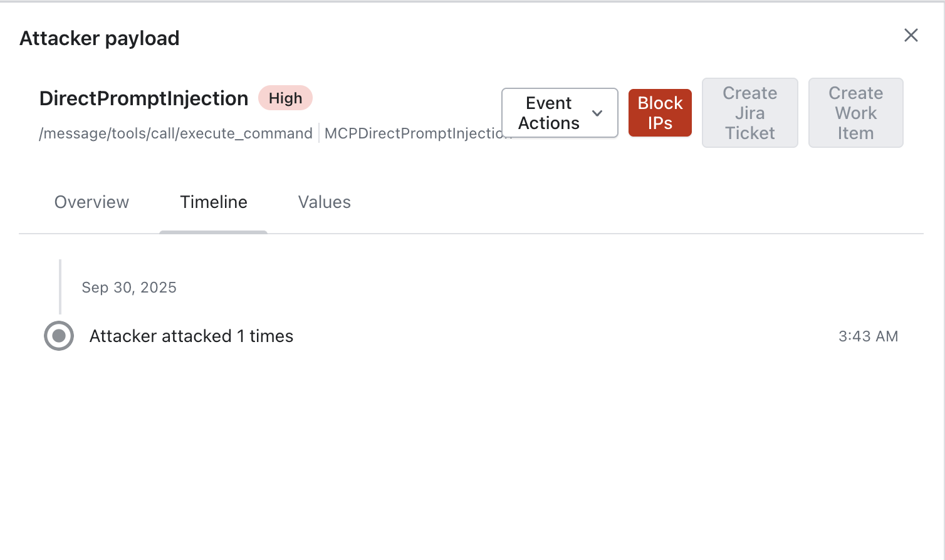Screen dimensions: 945x560
Task: Click the DirectPromptInjection title
Action: pyautogui.click(x=144, y=98)
